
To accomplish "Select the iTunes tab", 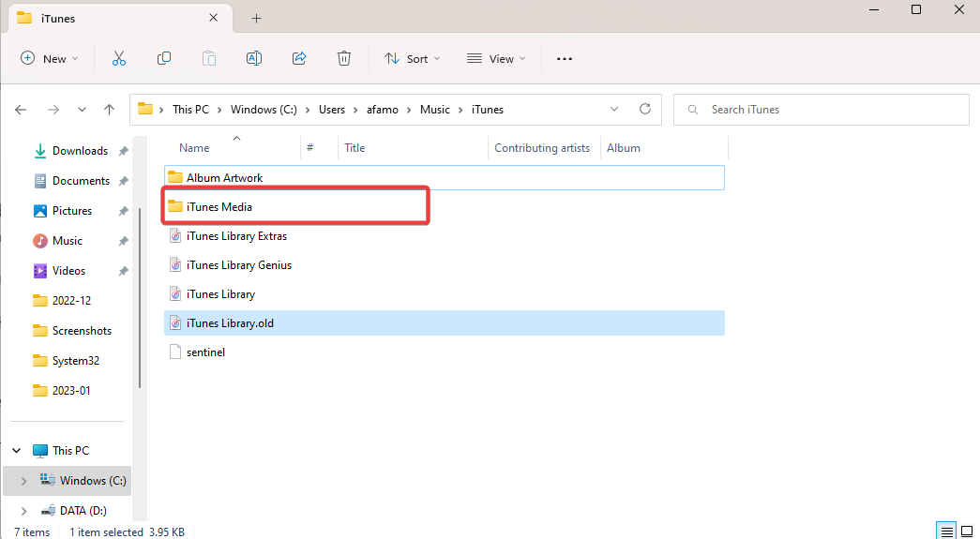I will (x=120, y=18).
